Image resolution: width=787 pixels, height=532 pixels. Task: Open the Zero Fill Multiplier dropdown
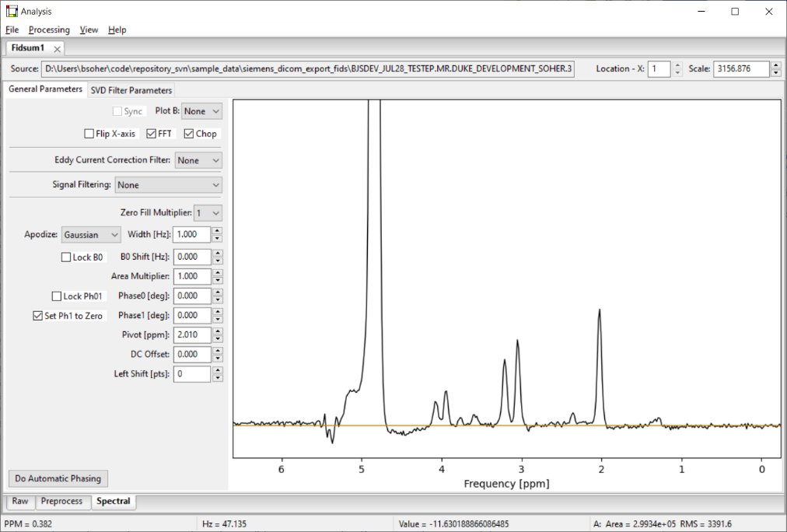[208, 213]
